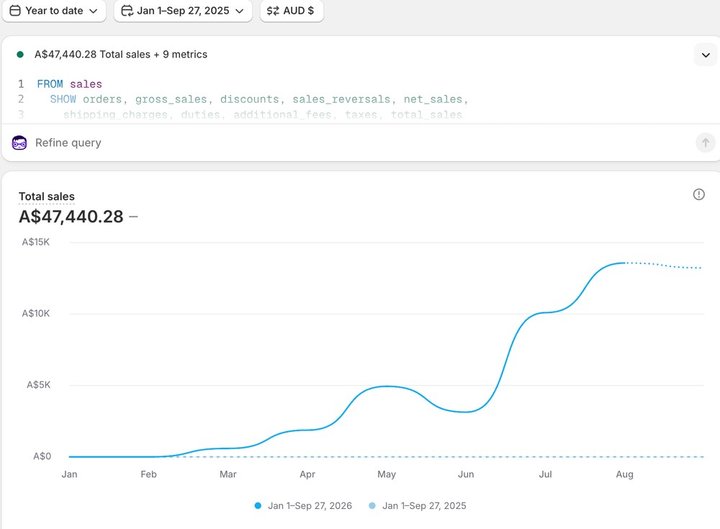
Task: Click the submit arrow icon in Refine query
Action: [705, 143]
